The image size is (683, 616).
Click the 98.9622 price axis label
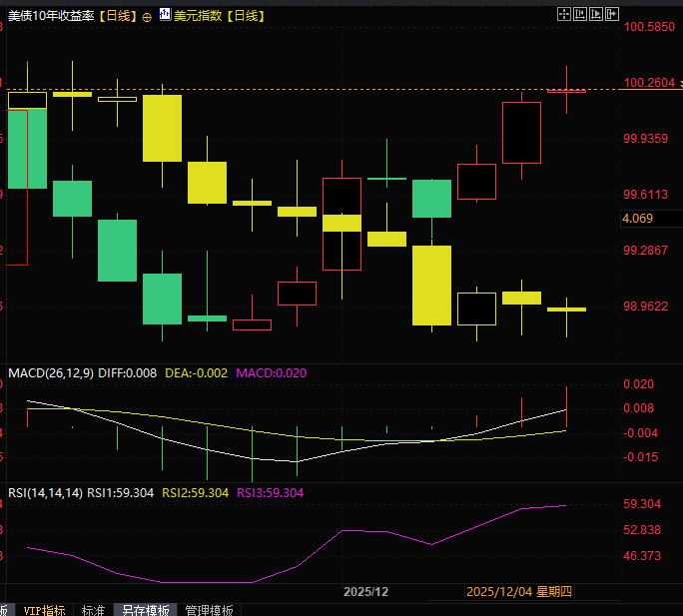(x=645, y=307)
